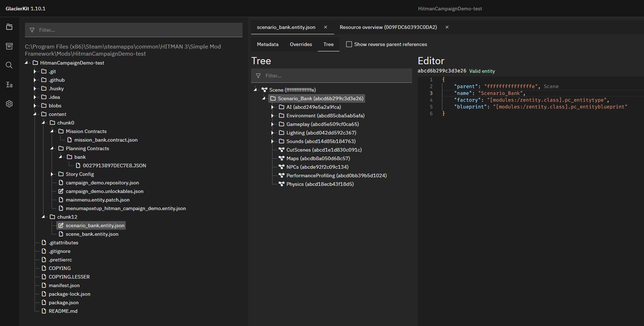Image resolution: width=644 pixels, height=326 pixels.
Task: Click the Scene root entity icon
Action: (x=264, y=90)
